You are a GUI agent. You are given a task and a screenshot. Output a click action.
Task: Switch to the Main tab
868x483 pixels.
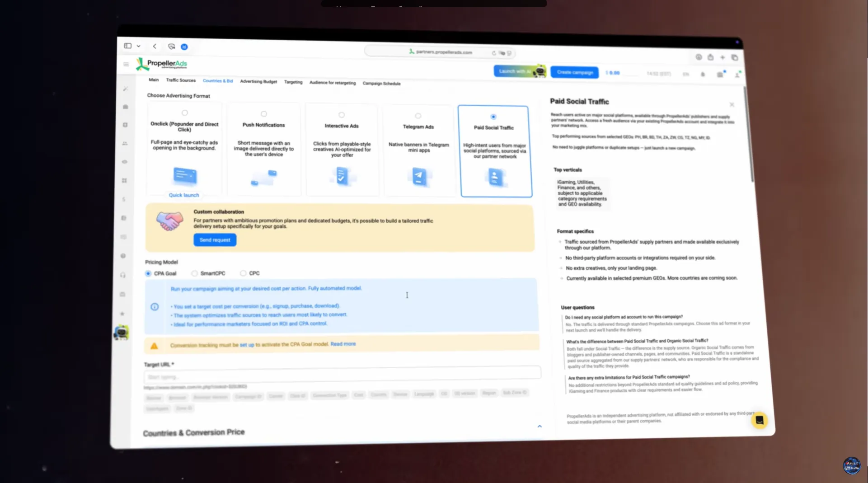point(154,80)
